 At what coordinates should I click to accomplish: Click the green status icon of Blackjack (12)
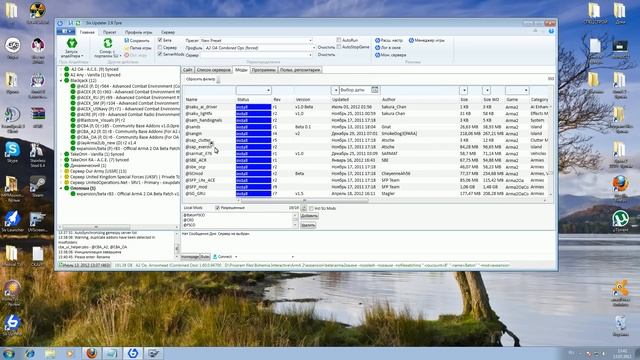point(67,80)
